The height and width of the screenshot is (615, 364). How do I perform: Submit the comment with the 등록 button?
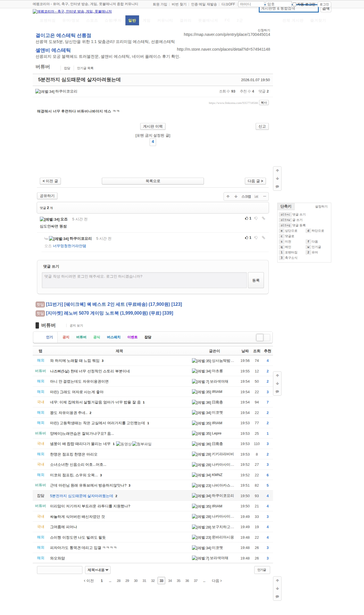[x=256, y=280]
